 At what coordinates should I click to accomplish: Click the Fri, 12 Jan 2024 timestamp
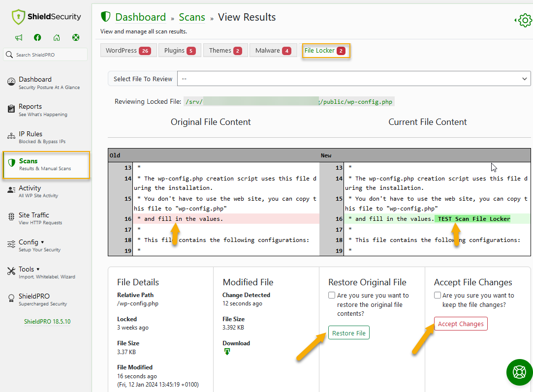pos(158,385)
